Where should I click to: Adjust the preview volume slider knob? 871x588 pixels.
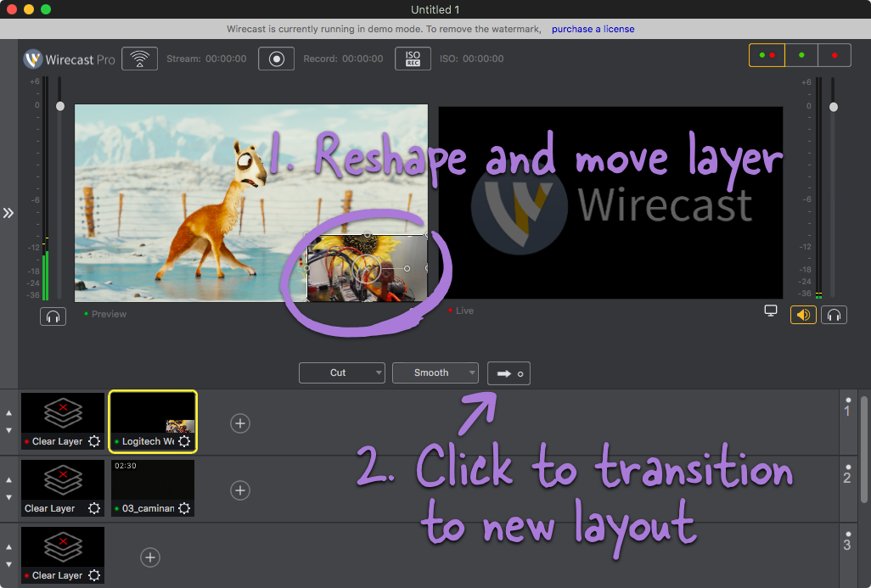[60, 106]
